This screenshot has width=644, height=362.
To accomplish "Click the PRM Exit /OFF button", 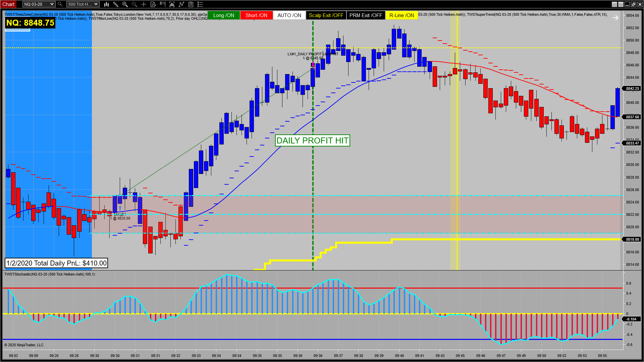I will [366, 15].
